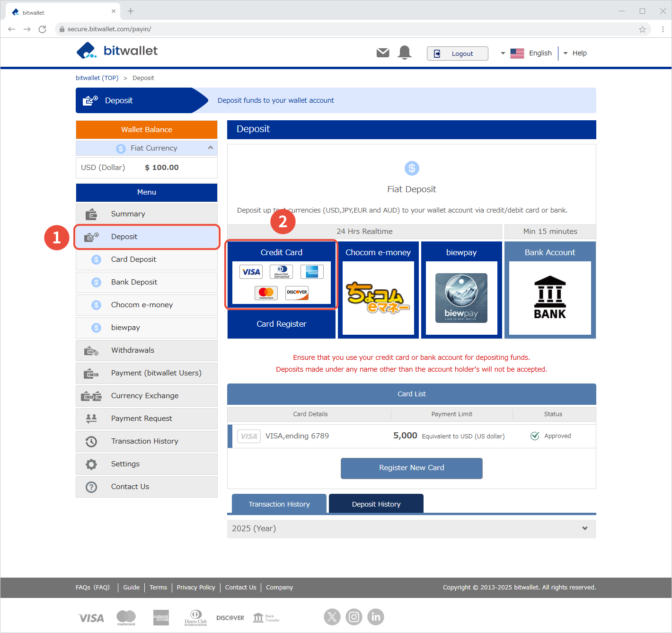The width and height of the screenshot is (672, 633).
Task: Switch to the Deposit History tab
Action: click(376, 504)
